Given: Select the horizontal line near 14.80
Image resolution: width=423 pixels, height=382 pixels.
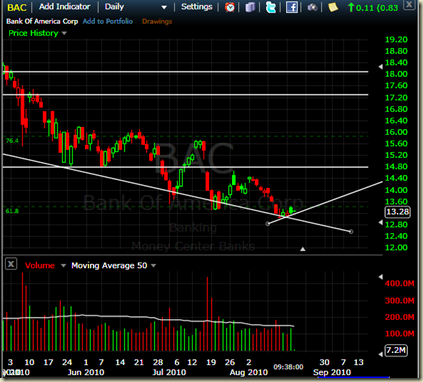Looking at the screenshot, I should click(x=185, y=167).
